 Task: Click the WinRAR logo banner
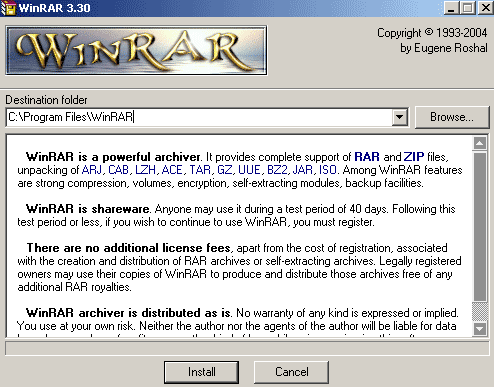pyautogui.click(x=136, y=50)
